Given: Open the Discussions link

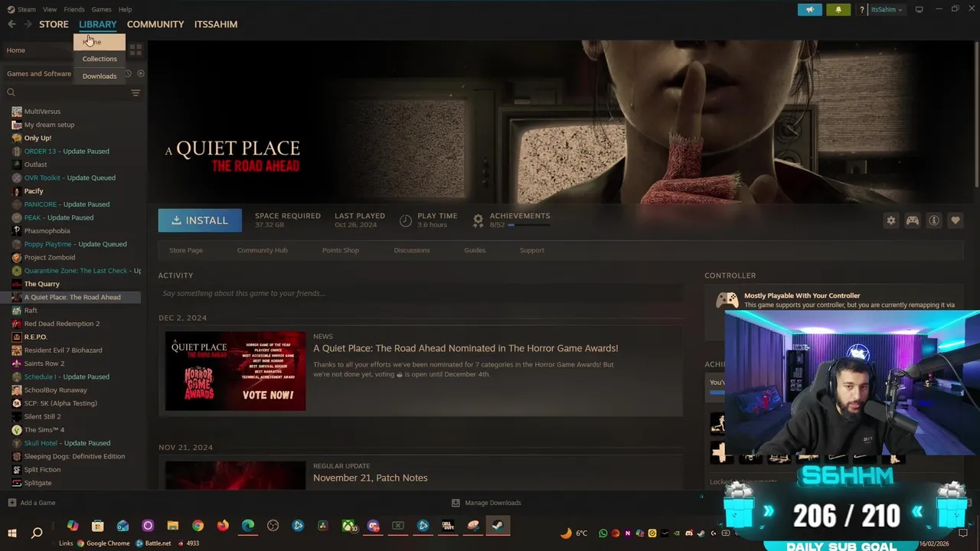Looking at the screenshot, I should pos(412,250).
